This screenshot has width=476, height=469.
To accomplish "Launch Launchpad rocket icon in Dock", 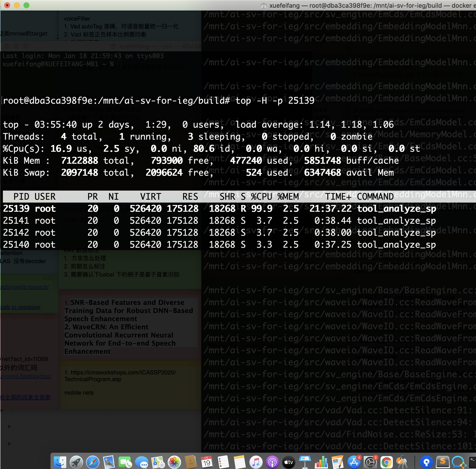I will point(76,462).
